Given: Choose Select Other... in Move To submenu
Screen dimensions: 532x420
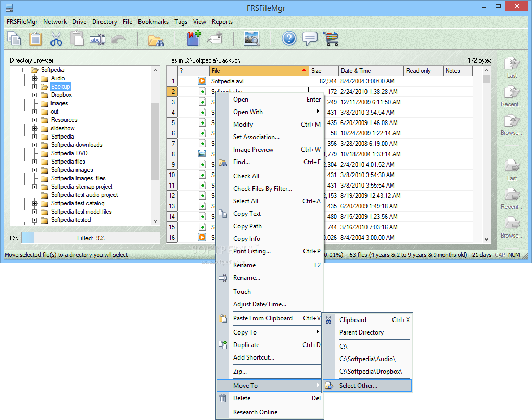Looking at the screenshot, I should (x=368, y=386).
